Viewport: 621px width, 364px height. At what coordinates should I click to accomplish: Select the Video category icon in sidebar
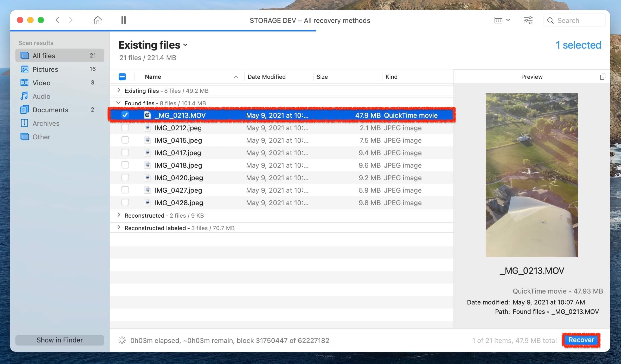pos(24,82)
